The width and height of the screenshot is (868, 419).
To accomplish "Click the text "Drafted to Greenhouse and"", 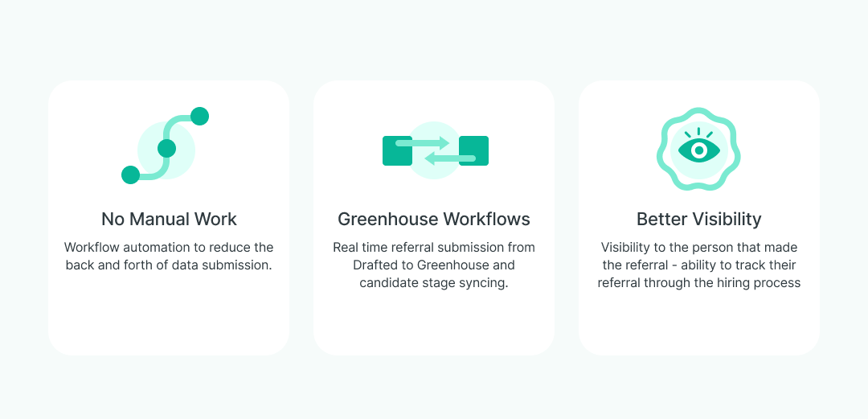I will pos(434,265).
